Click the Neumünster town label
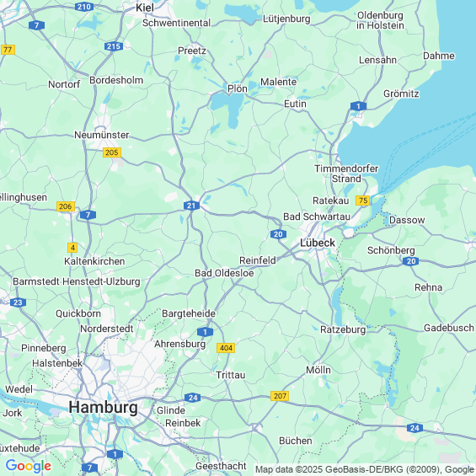This screenshot has width=476, height=476. click(x=102, y=135)
